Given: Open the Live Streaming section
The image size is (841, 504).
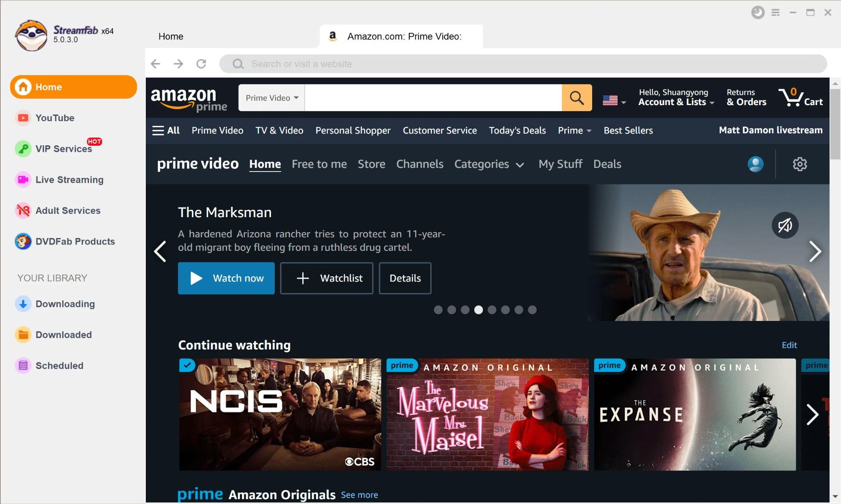Looking at the screenshot, I should click(x=69, y=179).
